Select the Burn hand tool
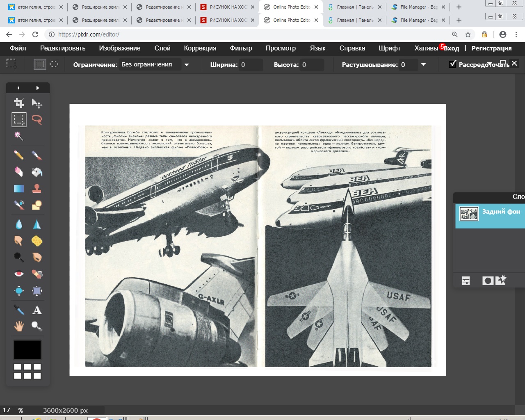Screen dimensions: 525x420 [37, 257]
